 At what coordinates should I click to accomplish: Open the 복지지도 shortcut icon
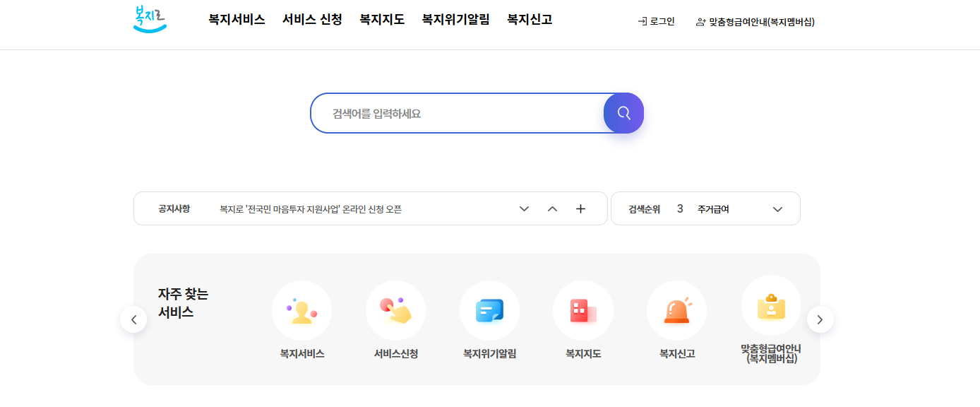pos(583,311)
